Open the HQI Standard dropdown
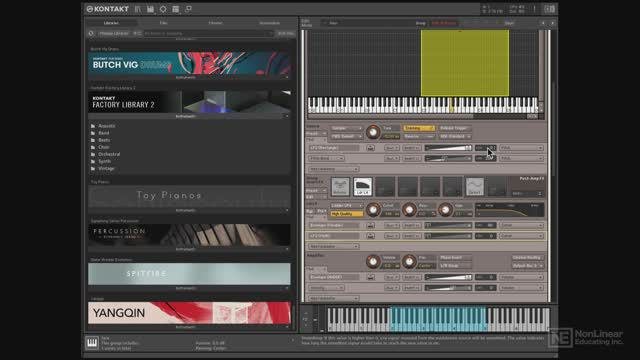640x360 pixels. pos(455,136)
